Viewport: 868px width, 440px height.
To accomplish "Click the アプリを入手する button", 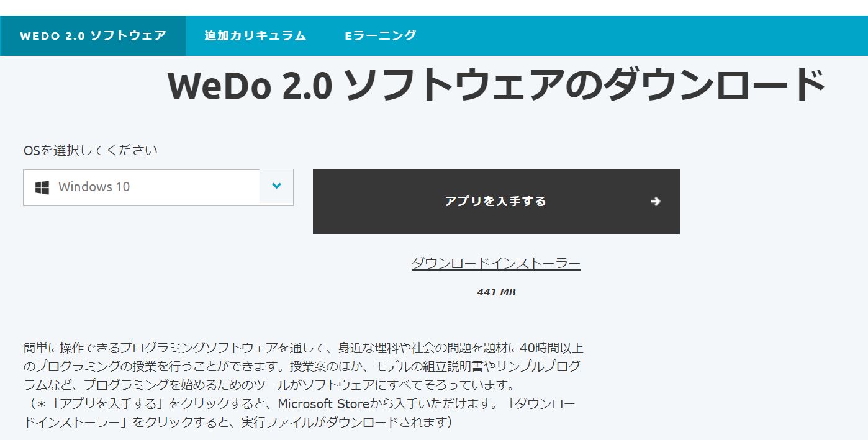I will point(496,201).
